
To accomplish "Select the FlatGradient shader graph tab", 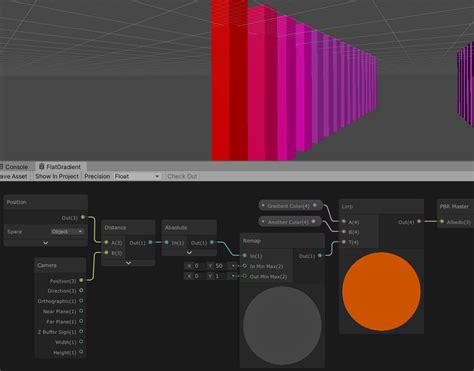I will (x=60, y=167).
